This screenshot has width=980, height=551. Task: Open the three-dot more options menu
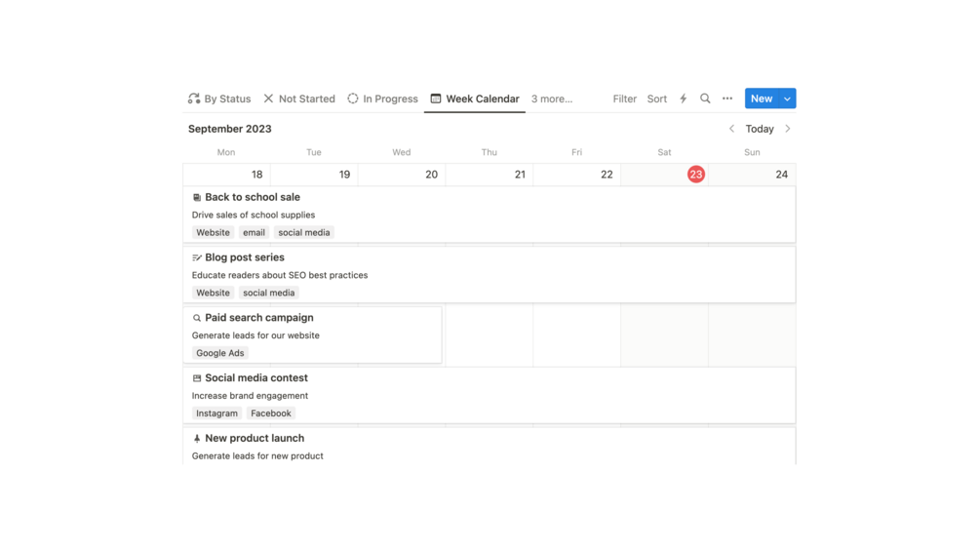(727, 98)
